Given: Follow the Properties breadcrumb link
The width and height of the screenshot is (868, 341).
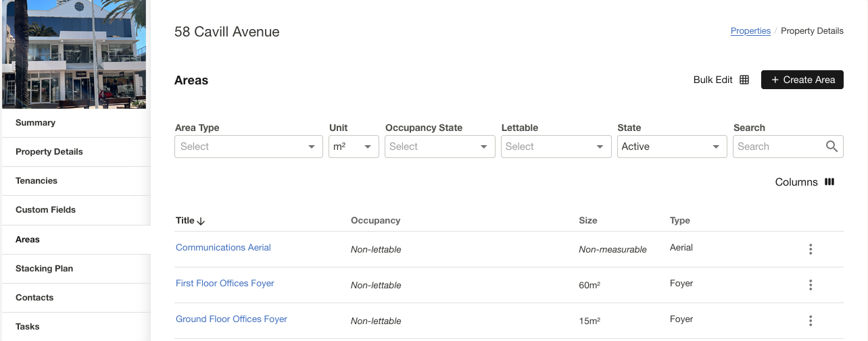Looking at the screenshot, I should point(750,31).
